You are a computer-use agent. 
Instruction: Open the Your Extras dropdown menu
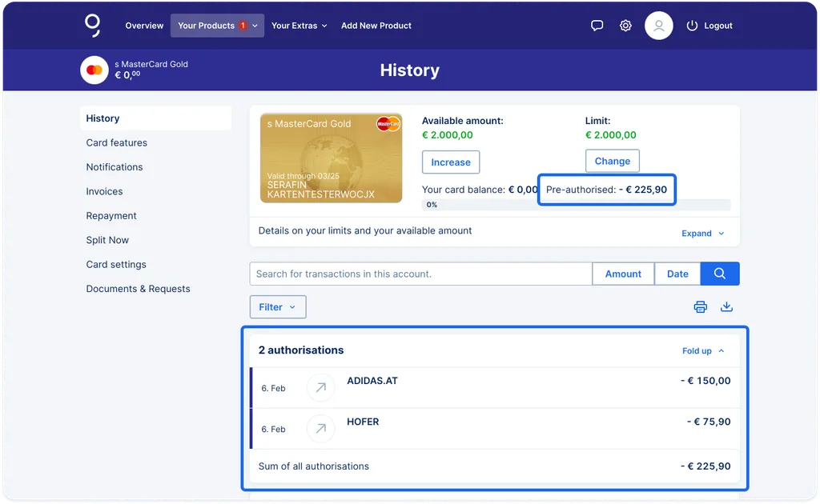(x=299, y=26)
